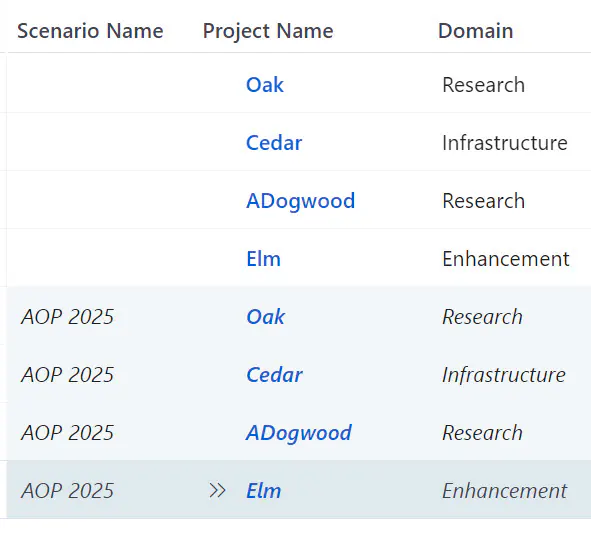Open the non-italic Elm project link
The width and height of the screenshot is (591, 537).
point(263,259)
